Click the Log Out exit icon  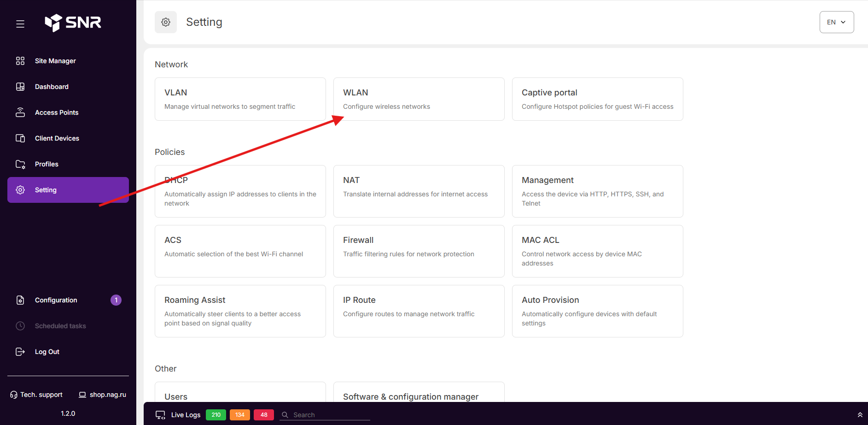coord(20,352)
